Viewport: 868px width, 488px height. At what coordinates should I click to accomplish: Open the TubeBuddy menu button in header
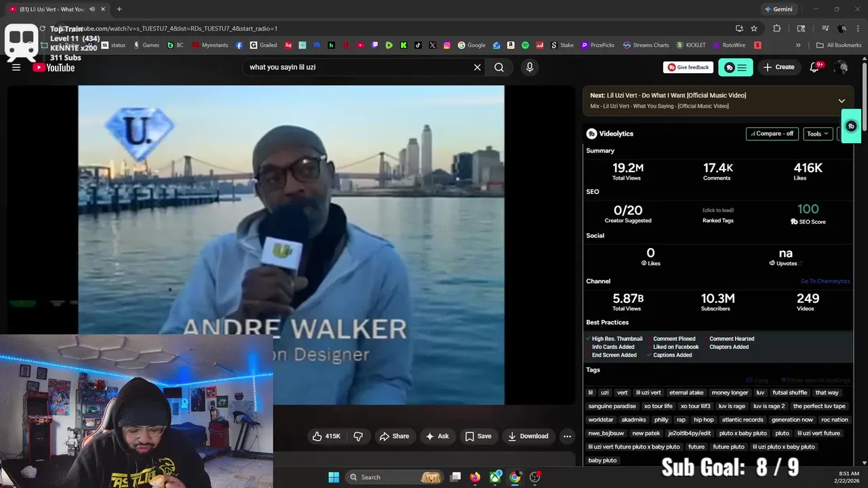(x=735, y=67)
